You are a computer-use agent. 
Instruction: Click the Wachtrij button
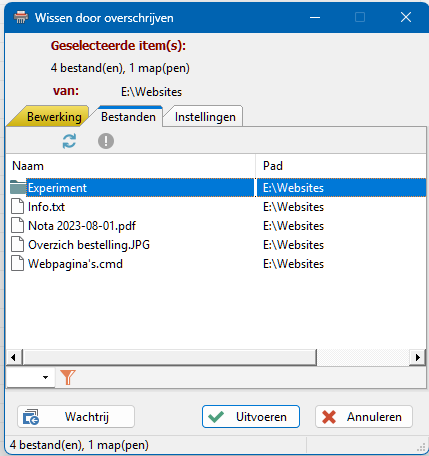[x=76, y=417]
